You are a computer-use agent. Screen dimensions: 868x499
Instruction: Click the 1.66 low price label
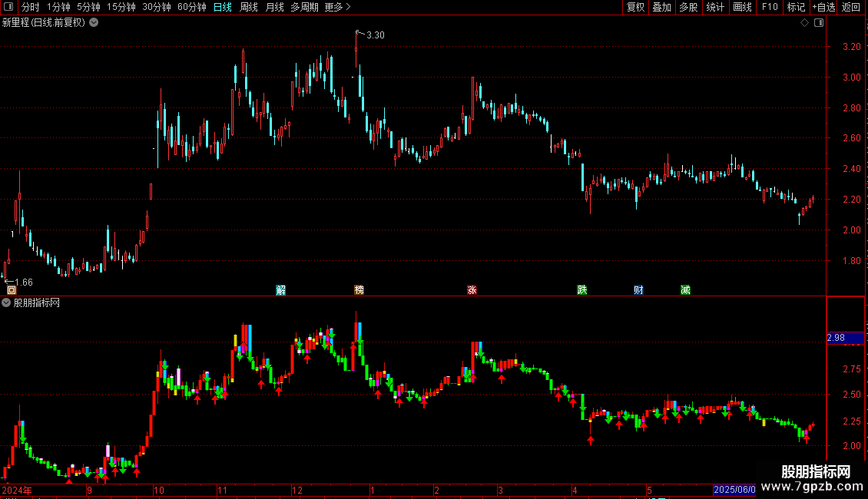coord(24,283)
